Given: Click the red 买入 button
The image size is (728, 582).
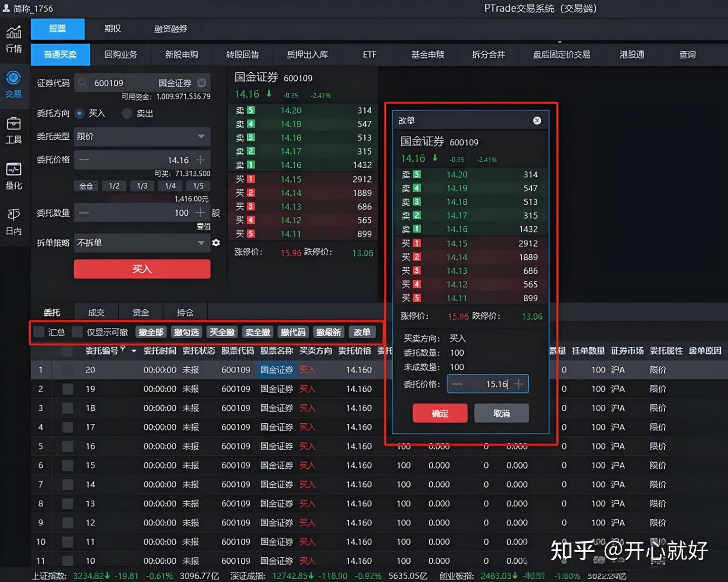Looking at the screenshot, I should tap(142, 269).
